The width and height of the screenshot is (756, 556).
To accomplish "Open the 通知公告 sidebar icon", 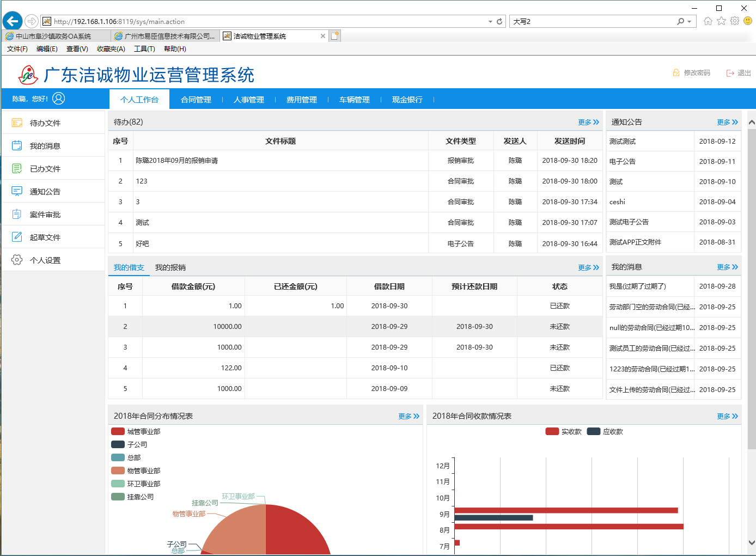I will (17, 192).
